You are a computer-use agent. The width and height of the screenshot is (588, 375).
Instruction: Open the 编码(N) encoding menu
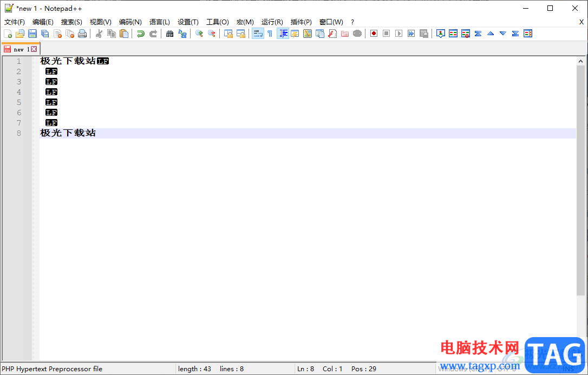point(130,22)
